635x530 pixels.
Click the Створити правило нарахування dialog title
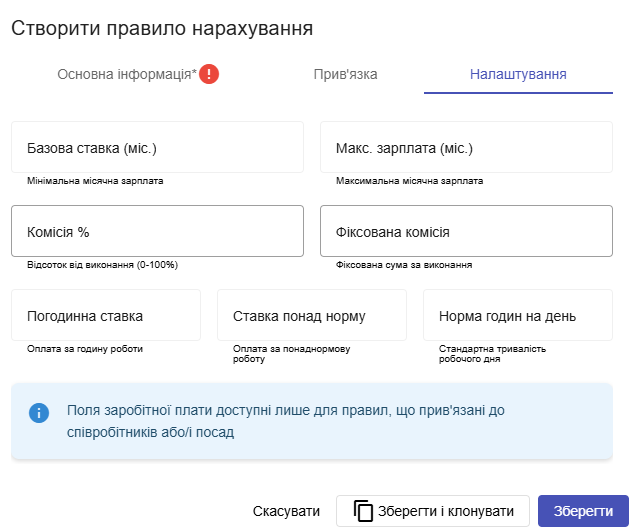(x=162, y=28)
